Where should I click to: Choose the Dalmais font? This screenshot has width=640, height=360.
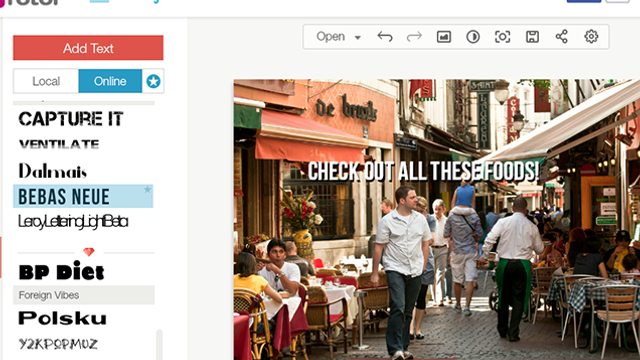tap(53, 171)
